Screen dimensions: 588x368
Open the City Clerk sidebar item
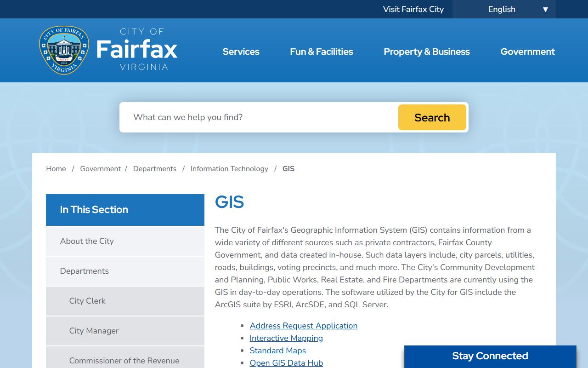tap(125, 301)
